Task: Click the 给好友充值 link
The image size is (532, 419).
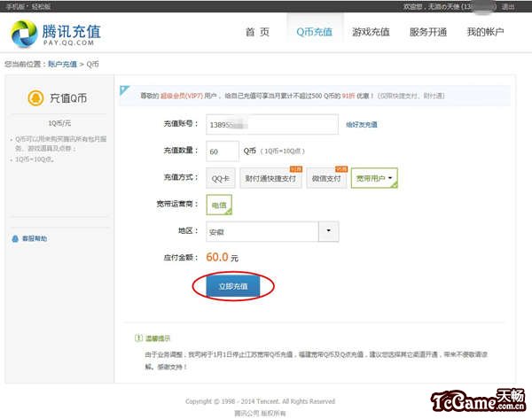Action: coord(362,125)
